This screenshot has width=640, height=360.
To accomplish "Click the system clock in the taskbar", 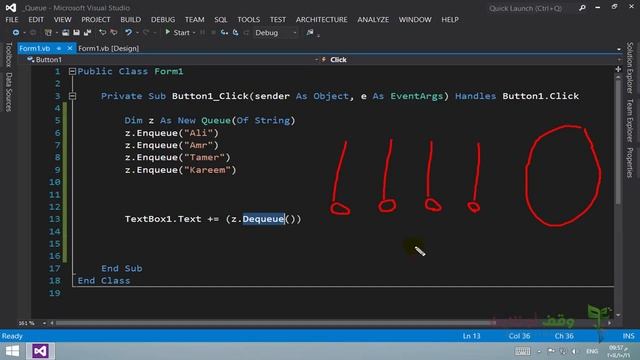I will 619,351.
